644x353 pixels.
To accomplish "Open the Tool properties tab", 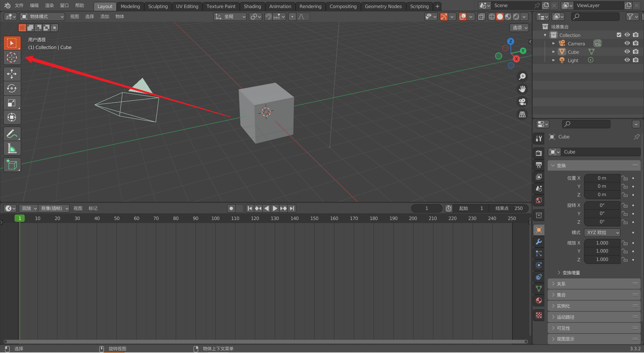I will point(539,138).
